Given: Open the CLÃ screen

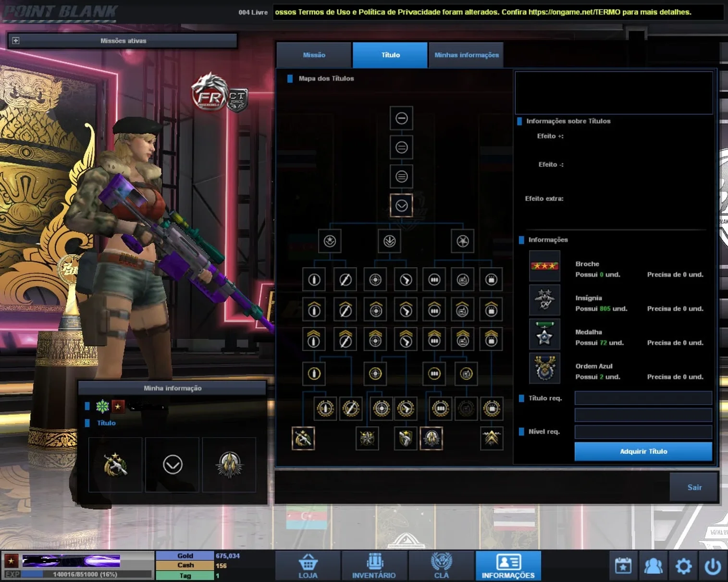Looking at the screenshot, I should (x=441, y=566).
